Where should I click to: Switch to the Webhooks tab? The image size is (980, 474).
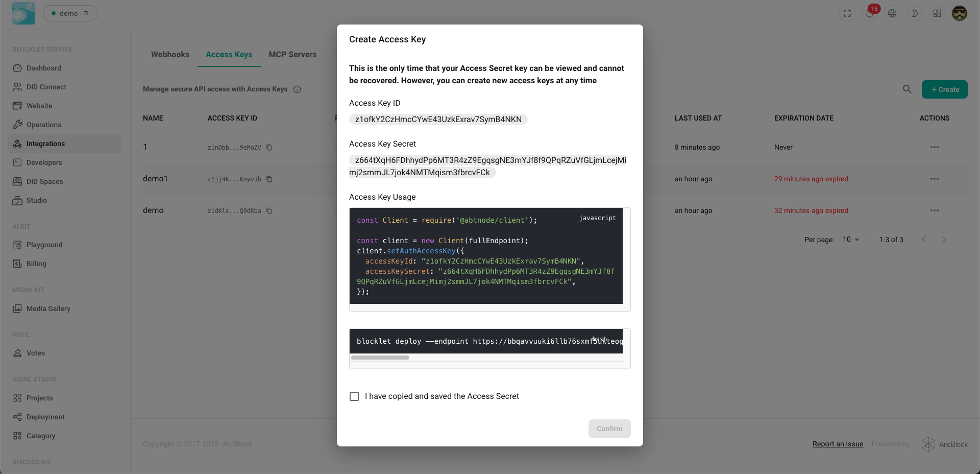click(170, 55)
